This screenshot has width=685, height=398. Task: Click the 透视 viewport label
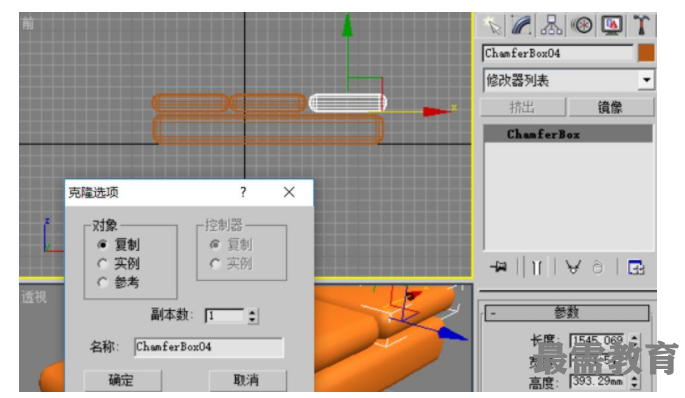click(34, 297)
